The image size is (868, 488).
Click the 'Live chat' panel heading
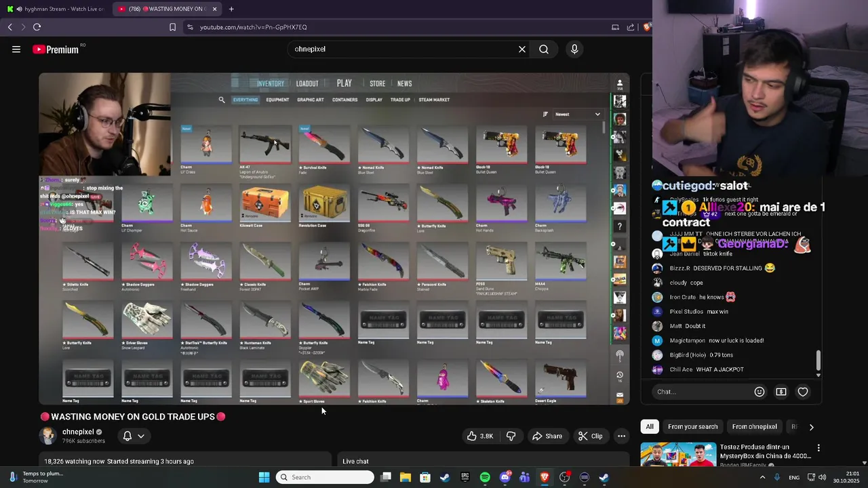click(355, 462)
